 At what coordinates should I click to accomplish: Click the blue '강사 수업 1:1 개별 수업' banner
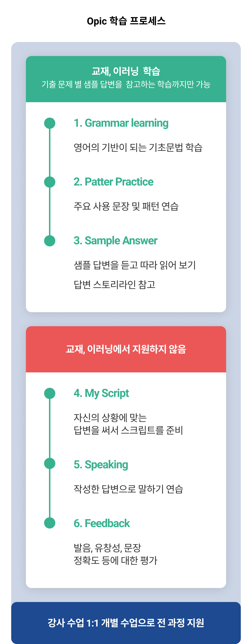[126, 623]
